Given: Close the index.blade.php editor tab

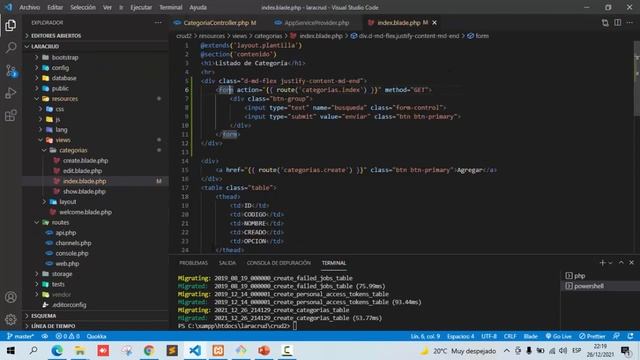Looking at the screenshot, I should pyautogui.click(x=434, y=23).
